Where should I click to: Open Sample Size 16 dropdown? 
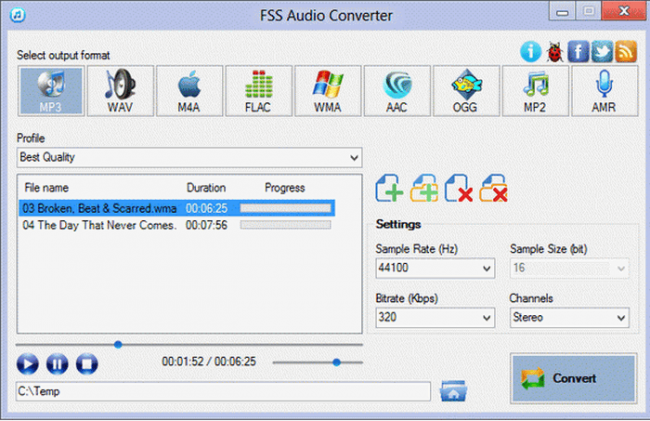pyautogui.click(x=570, y=268)
